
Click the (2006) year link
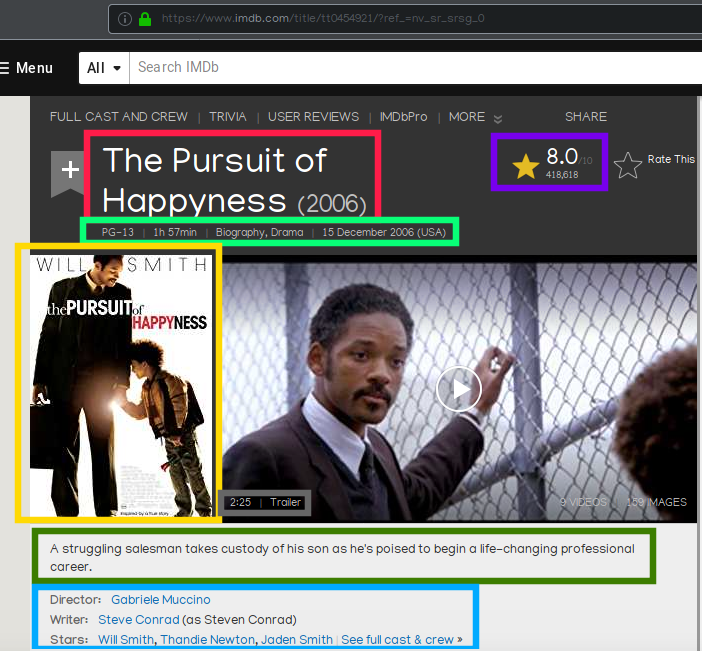click(332, 204)
